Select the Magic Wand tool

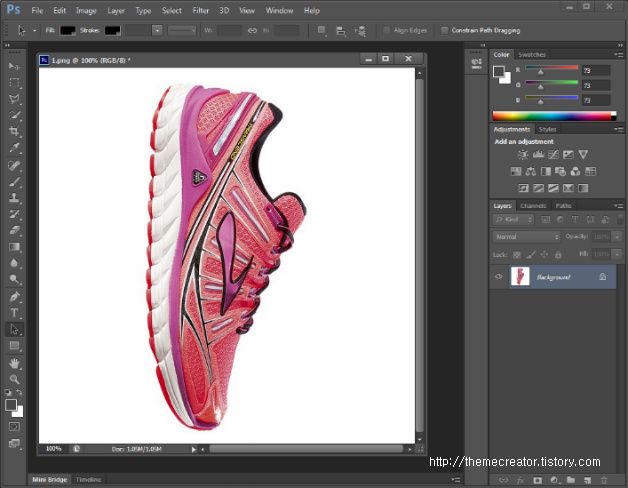[x=14, y=115]
